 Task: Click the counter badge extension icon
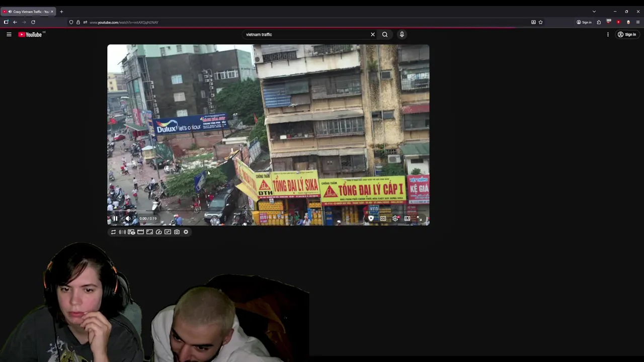coord(608,22)
